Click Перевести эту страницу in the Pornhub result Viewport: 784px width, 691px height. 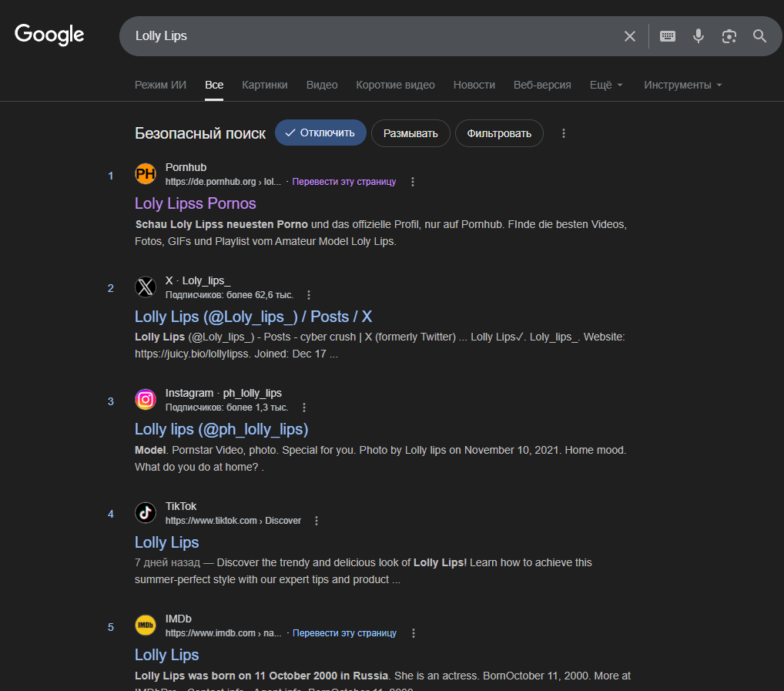coord(344,182)
